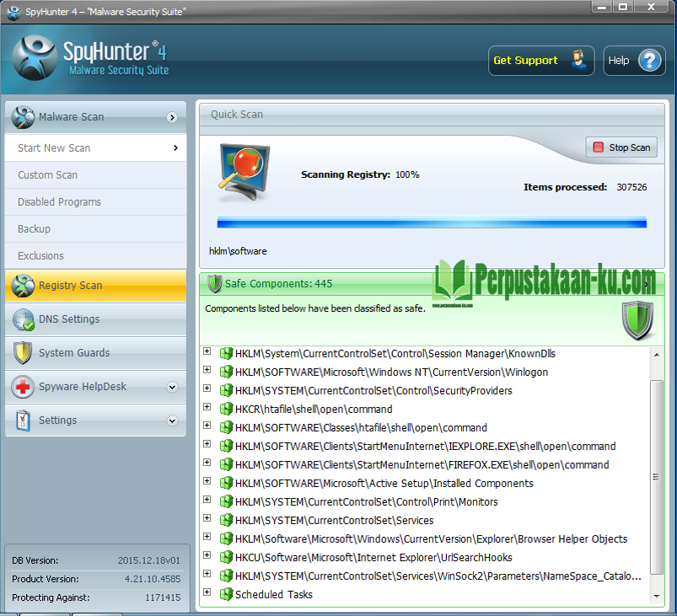
Task: Click the DB Version value 2015.12.18v01
Action: click(149, 560)
